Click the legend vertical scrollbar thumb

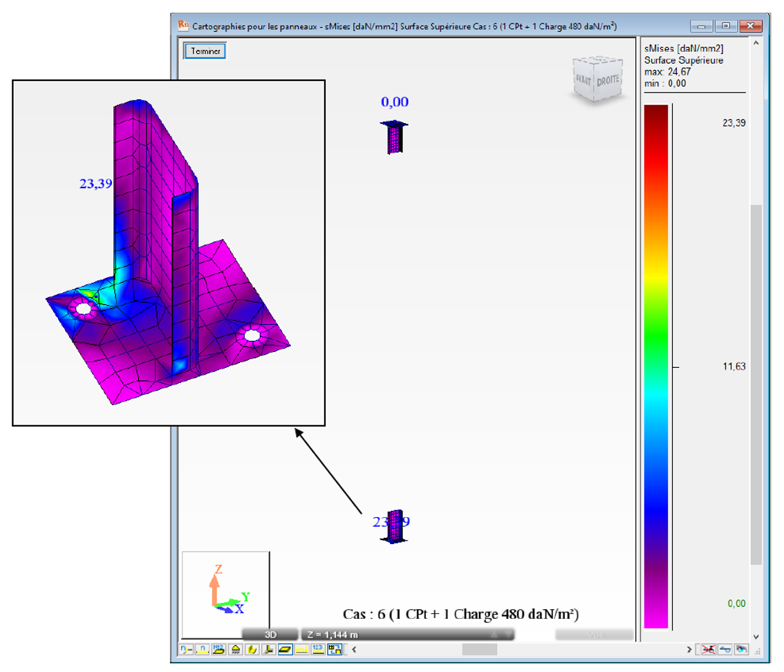[756, 384]
